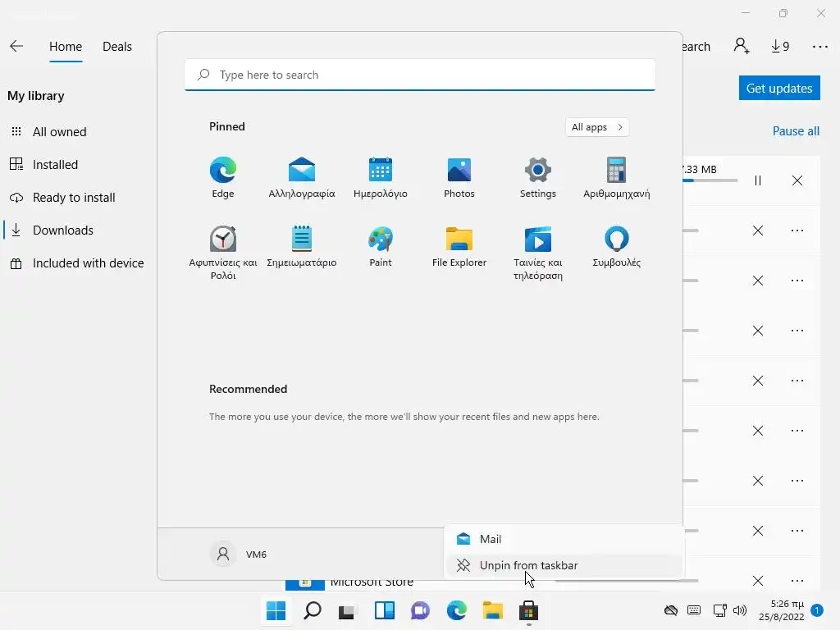Open Task View on taskbar

[x=348, y=610]
